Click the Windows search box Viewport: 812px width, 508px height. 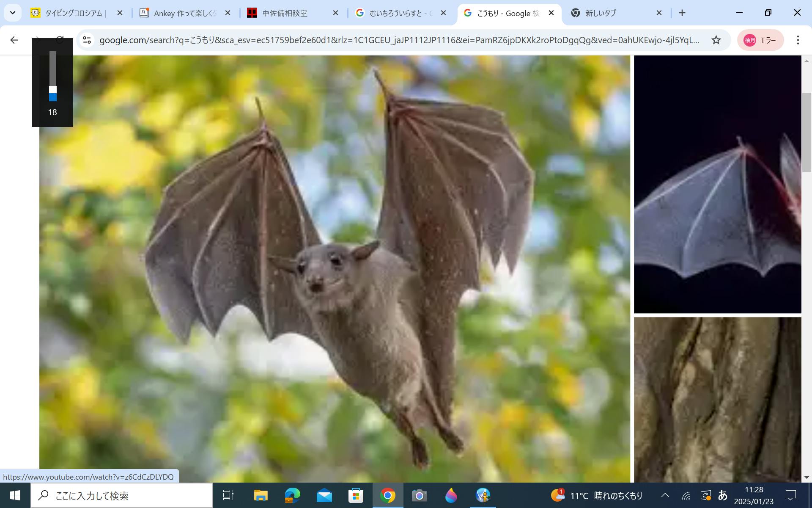tap(122, 495)
